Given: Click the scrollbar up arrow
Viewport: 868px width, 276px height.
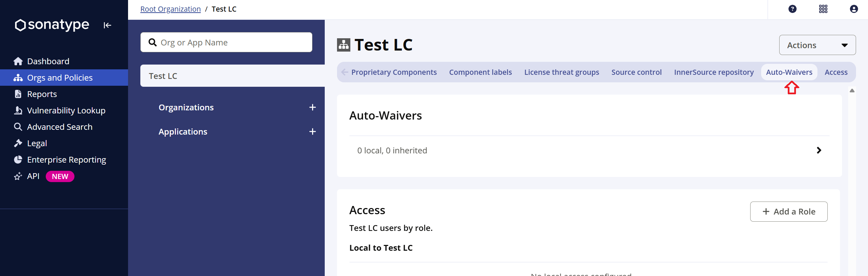Looking at the screenshot, I should pos(852,91).
